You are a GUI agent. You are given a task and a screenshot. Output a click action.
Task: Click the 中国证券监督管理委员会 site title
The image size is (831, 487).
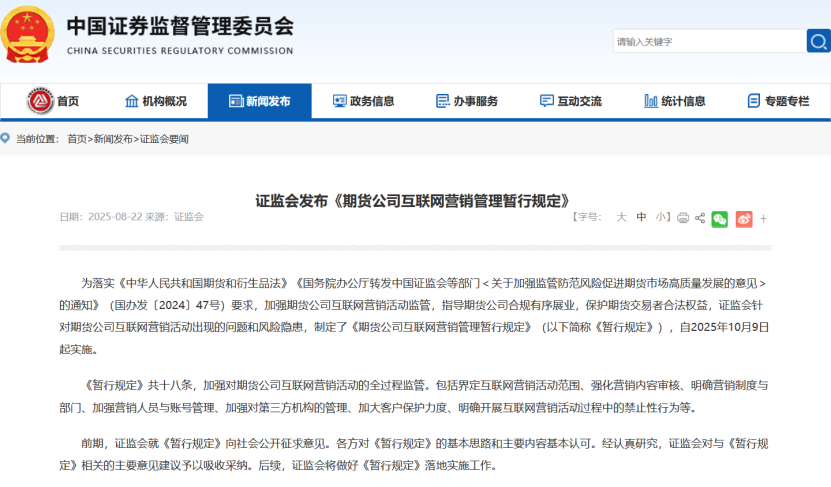(180, 26)
